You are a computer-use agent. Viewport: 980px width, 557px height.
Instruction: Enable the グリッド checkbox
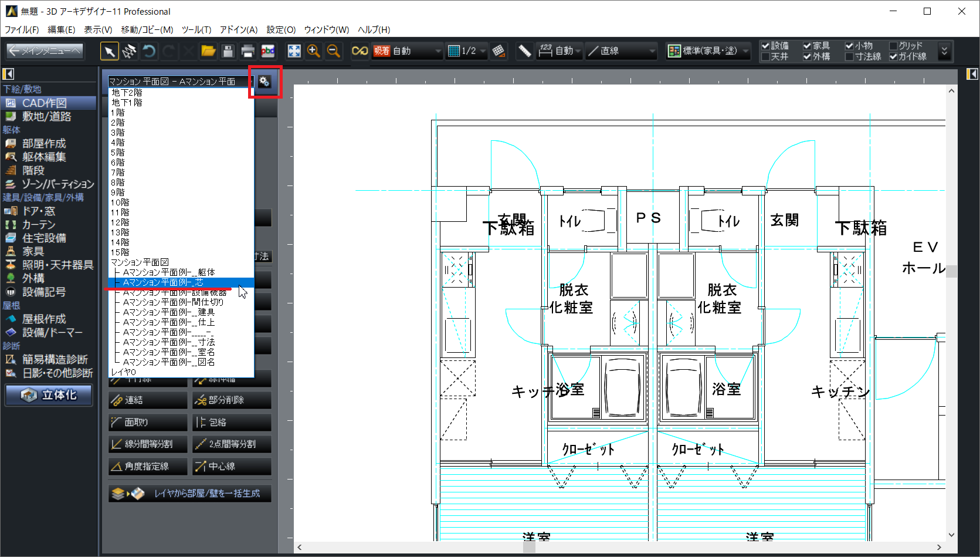pos(893,46)
